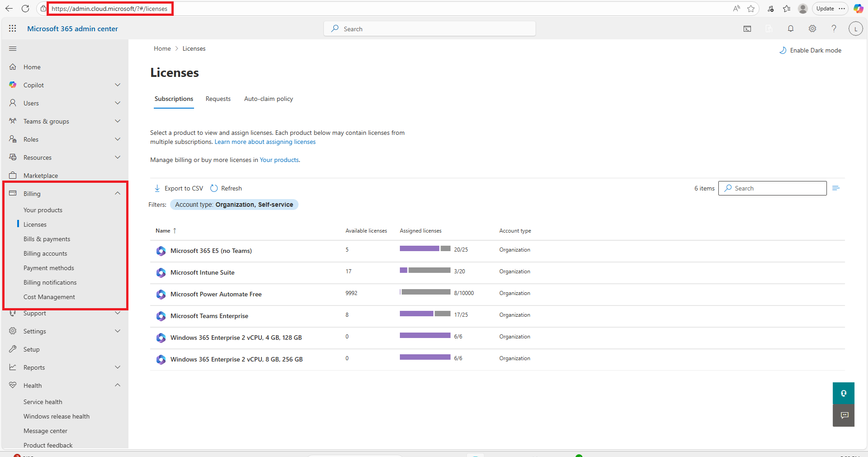Image resolution: width=868 pixels, height=457 pixels.
Task: Open the Cloud Shell icon in header
Action: (747, 29)
